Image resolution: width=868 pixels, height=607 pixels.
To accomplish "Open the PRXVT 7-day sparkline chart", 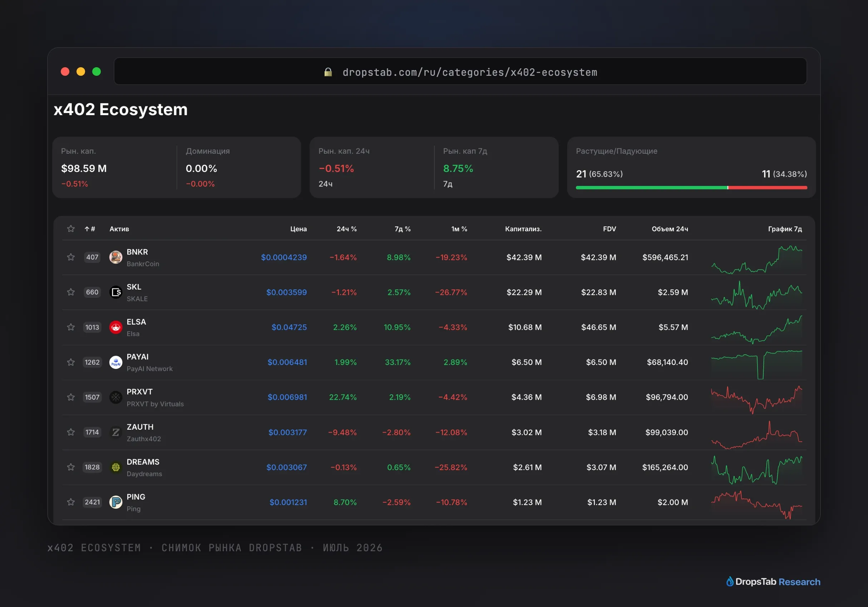I will point(756,400).
